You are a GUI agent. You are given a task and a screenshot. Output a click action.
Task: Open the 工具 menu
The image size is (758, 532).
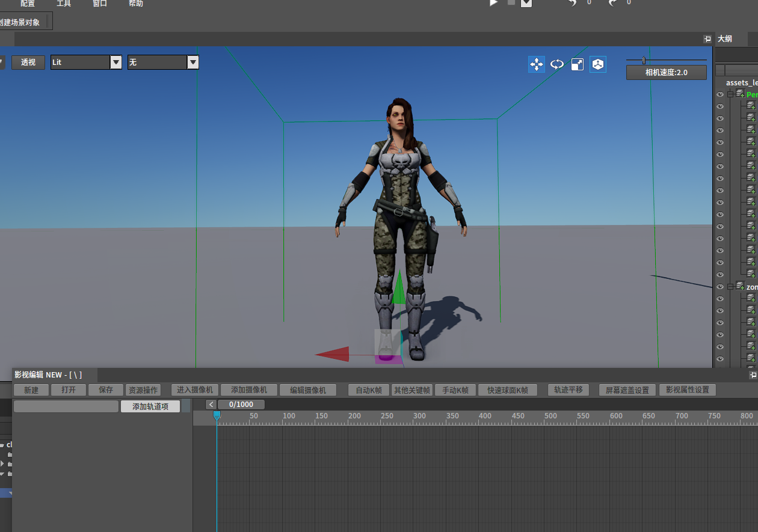click(64, 4)
